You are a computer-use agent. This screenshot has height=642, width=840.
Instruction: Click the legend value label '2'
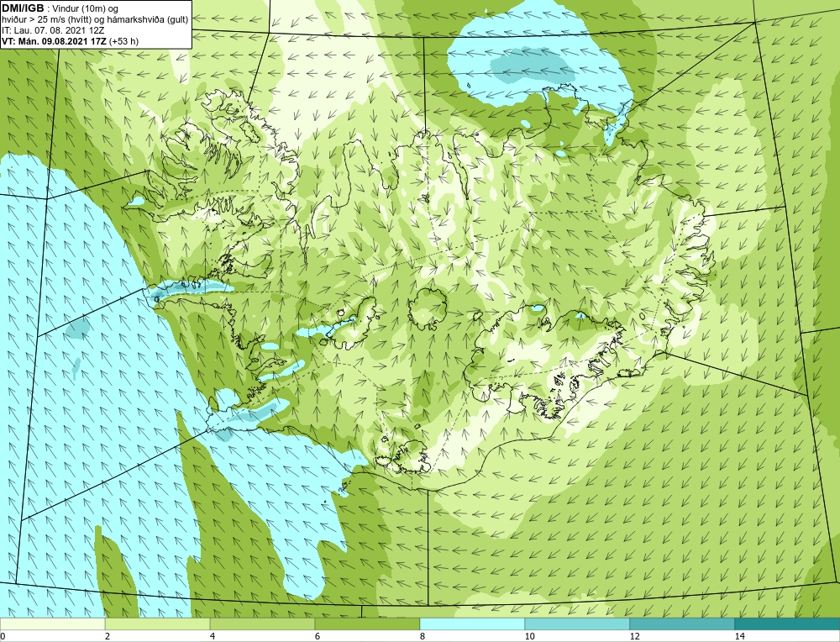(x=108, y=636)
